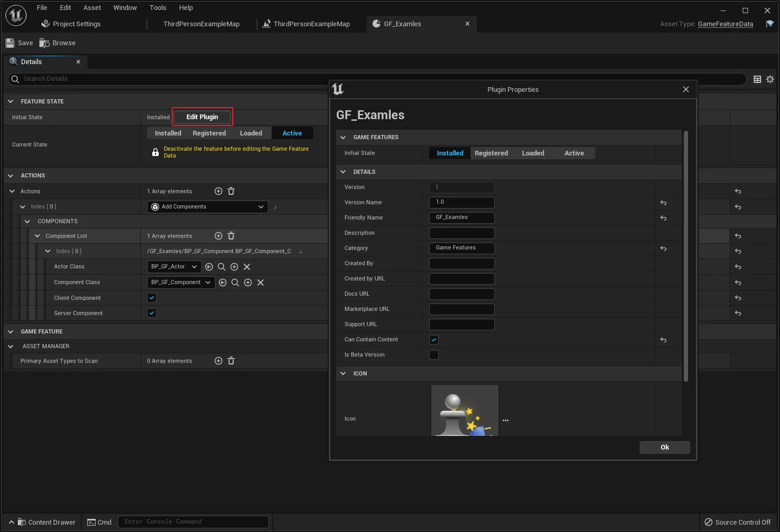Uncheck the Client Component checkbox

[152, 298]
